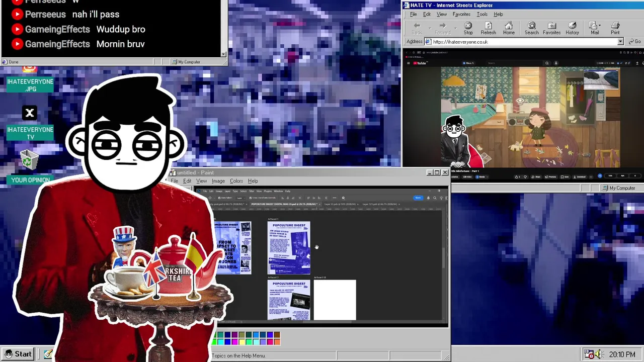Click the YouTube search magnifier icon

(547, 63)
